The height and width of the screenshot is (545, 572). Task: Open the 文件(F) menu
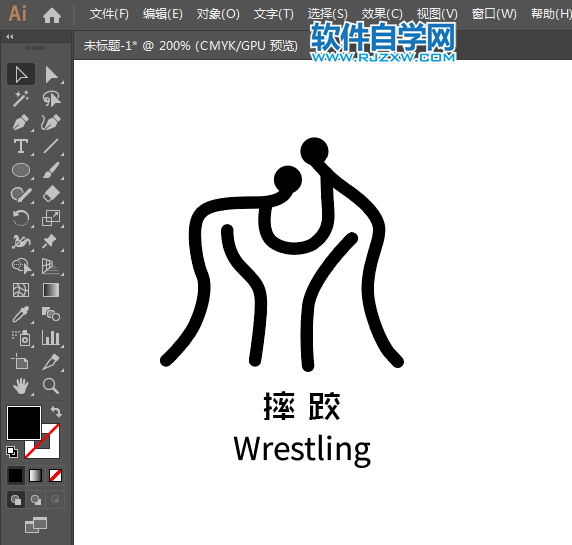pyautogui.click(x=109, y=14)
